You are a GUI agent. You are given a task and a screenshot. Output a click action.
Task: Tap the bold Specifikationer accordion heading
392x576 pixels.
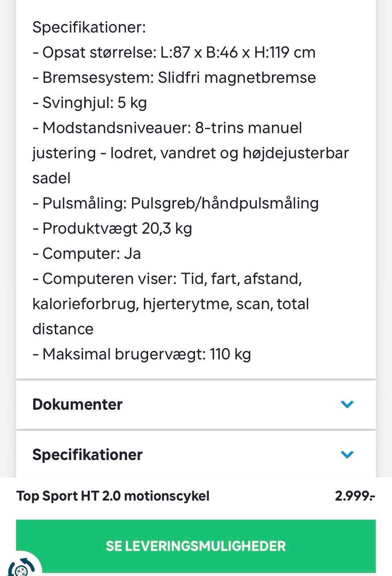(87, 454)
